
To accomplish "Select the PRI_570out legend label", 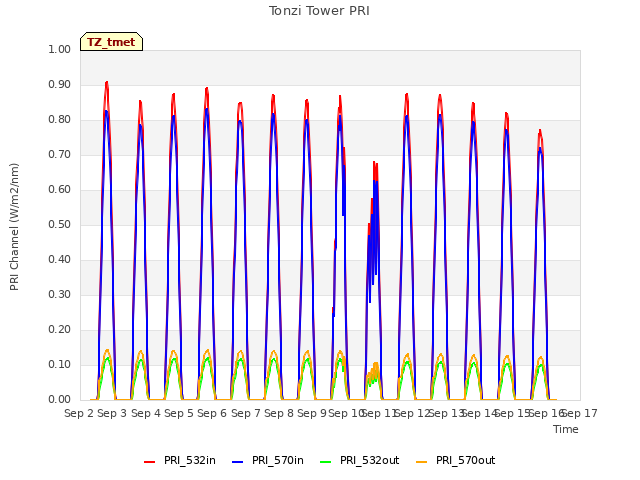I will point(465,460).
